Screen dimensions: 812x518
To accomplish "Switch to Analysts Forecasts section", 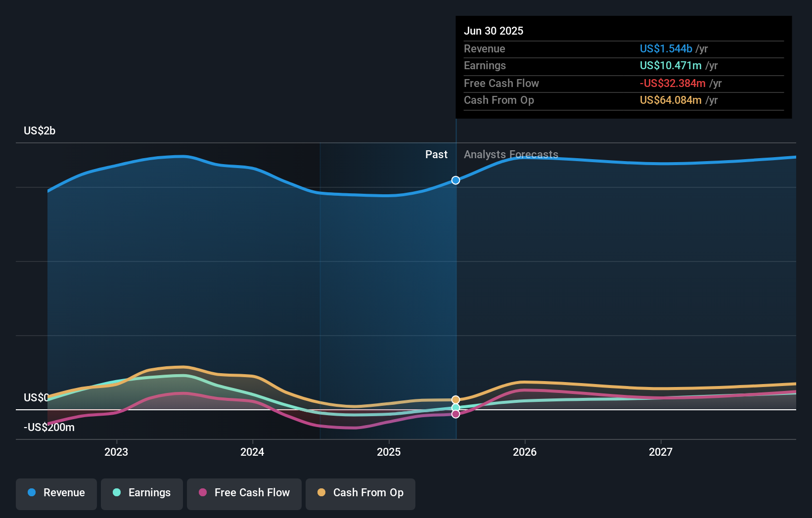I will pos(511,154).
